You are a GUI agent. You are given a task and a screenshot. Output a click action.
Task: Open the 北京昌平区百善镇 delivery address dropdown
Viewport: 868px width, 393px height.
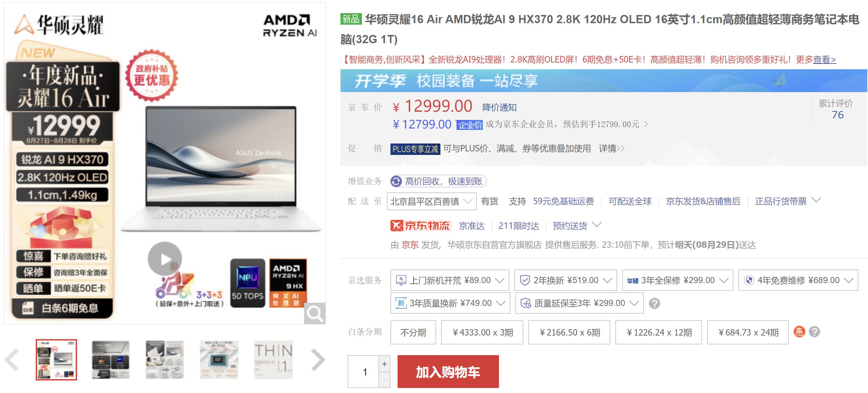click(432, 201)
